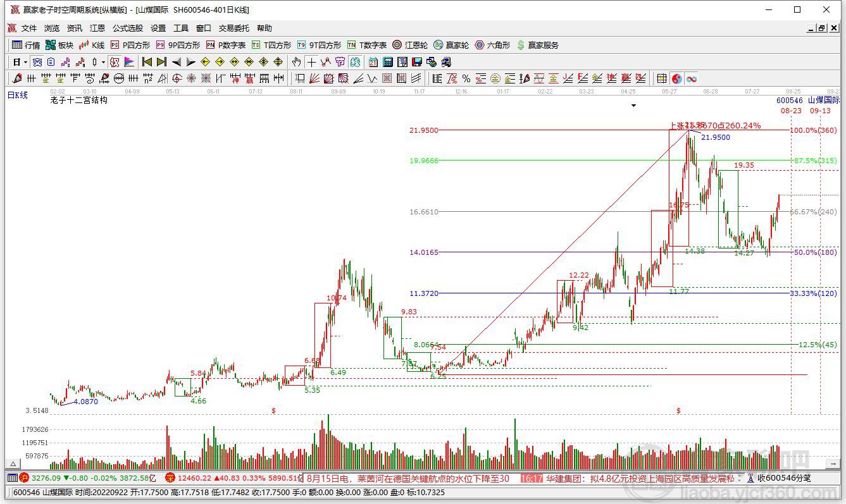Open the 六角形 hexagon tool
The width and height of the screenshot is (846, 504).
pos(493,45)
